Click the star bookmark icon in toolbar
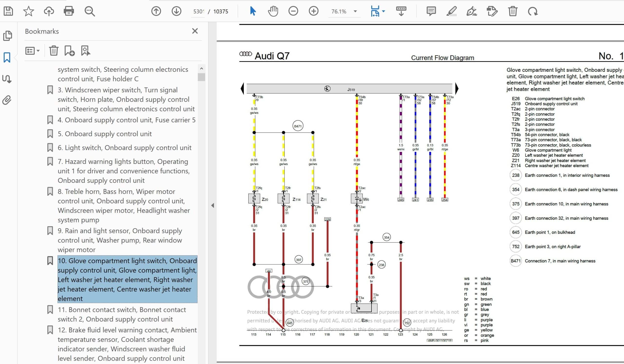 [29, 11]
